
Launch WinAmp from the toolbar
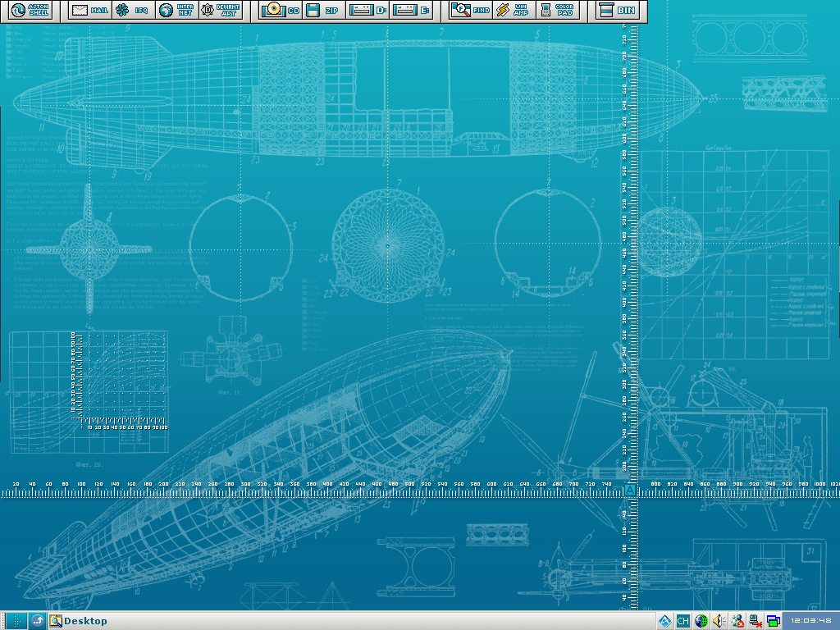(x=512, y=11)
